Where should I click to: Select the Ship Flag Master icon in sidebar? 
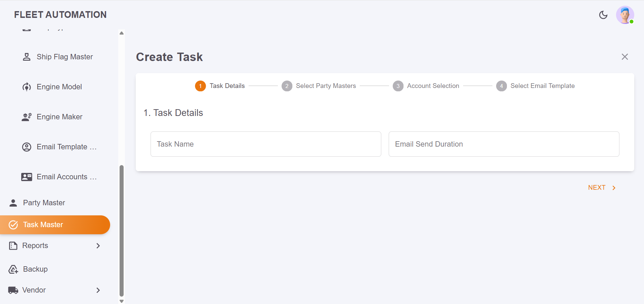click(x=27, y=57)
